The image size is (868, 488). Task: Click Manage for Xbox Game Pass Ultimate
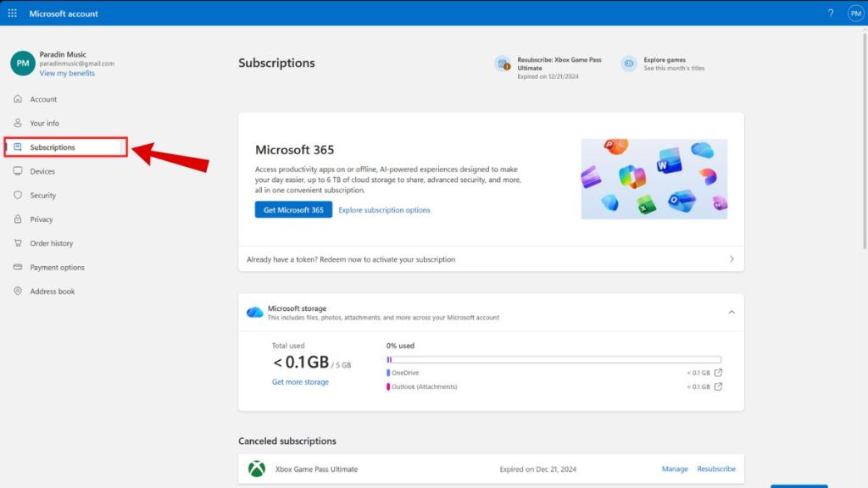675,469
